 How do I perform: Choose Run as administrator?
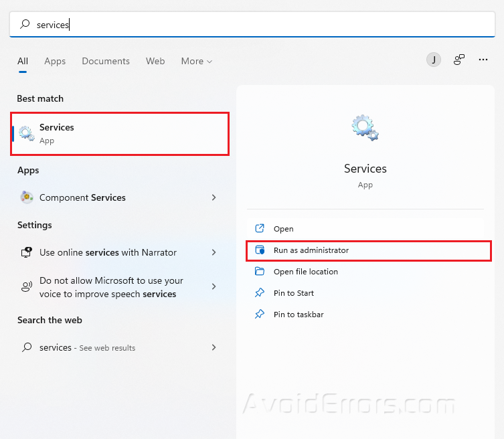[311, 250]
